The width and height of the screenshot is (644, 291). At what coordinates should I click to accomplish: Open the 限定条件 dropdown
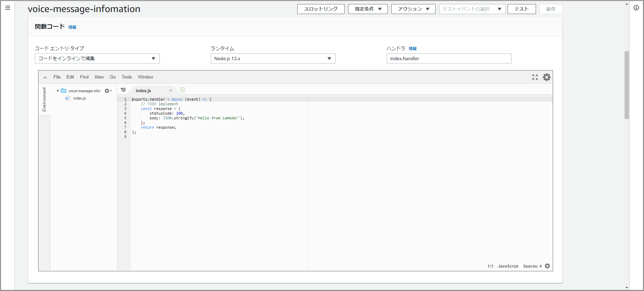[x=368, y=9]
